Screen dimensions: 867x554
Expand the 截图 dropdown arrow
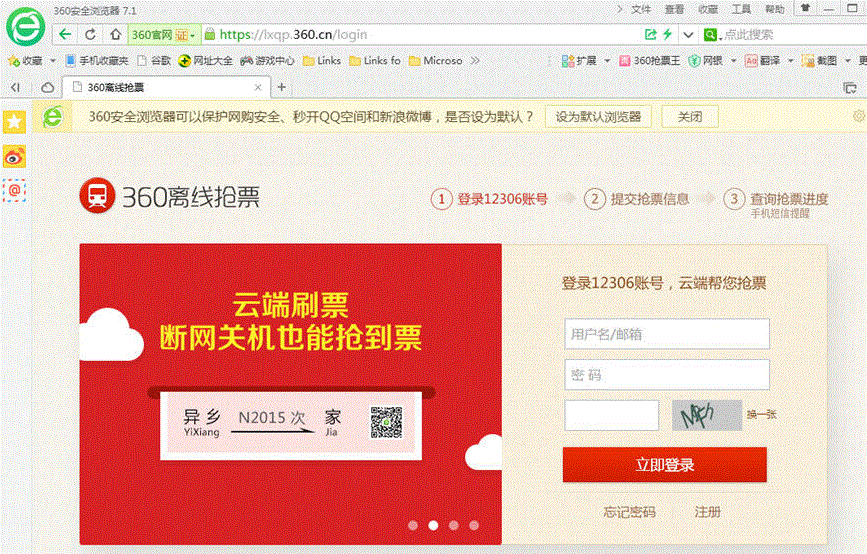coord(848,60)
